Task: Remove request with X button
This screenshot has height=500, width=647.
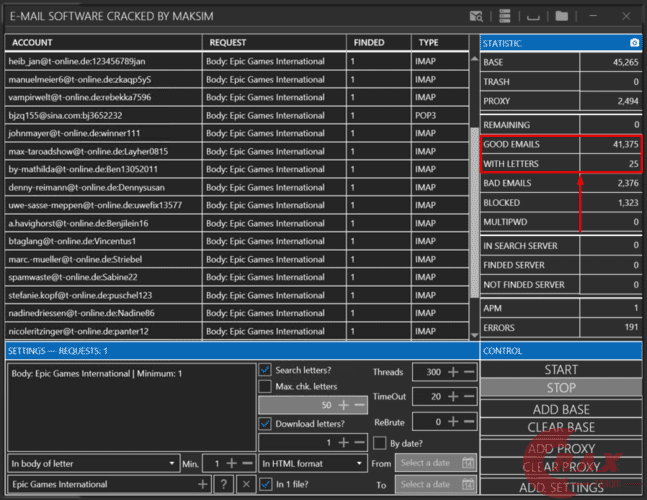Action: 246,484
